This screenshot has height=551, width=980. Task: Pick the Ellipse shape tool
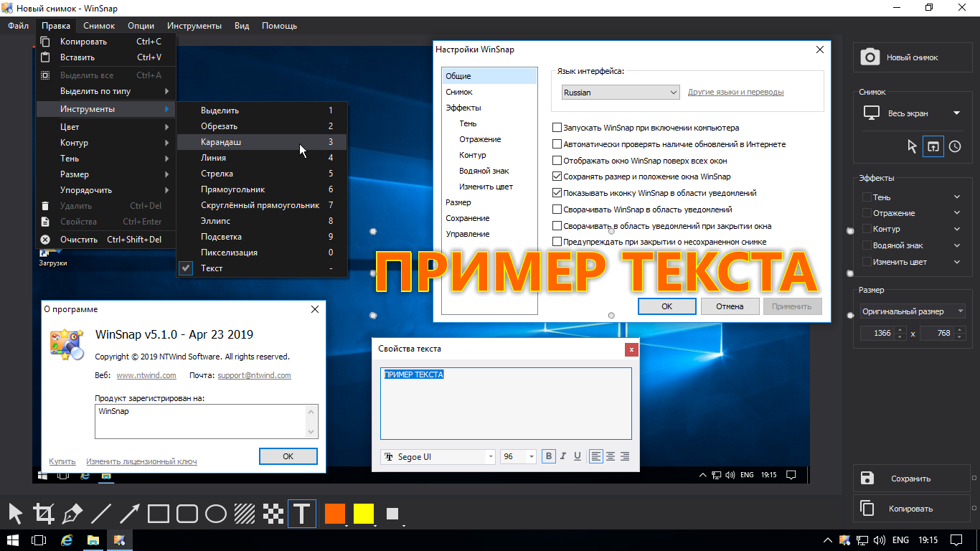(216, 514)
